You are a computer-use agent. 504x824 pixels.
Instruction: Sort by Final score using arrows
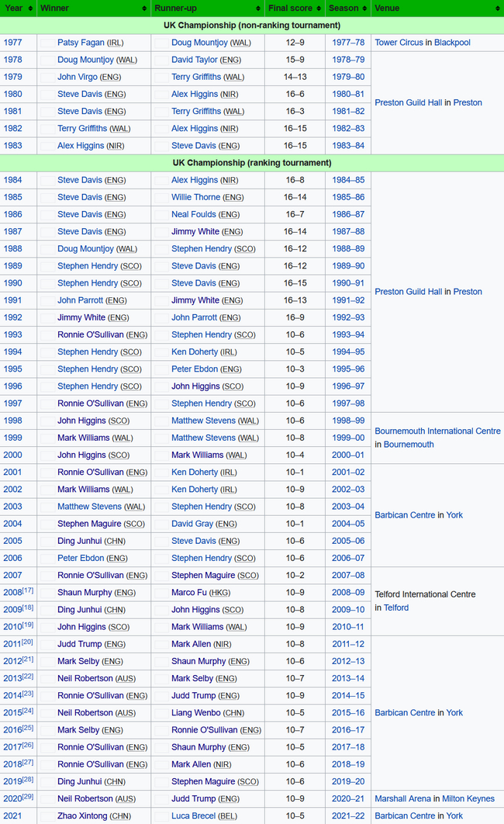tap(319, 9)
